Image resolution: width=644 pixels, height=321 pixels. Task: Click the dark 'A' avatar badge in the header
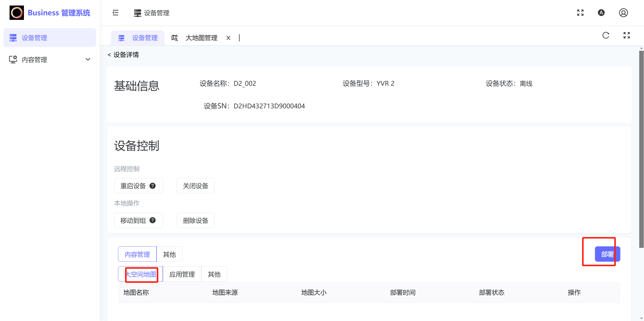[x=601, y=13]
